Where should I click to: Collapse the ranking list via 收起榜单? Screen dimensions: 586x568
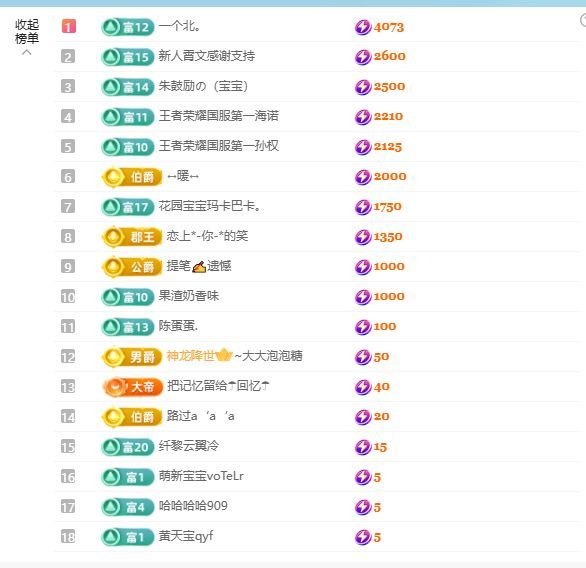[x=27, y=32]
